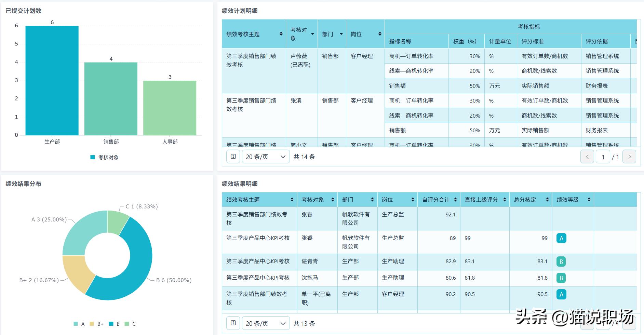Image resolution: width=644 pixels, height=335 pixels.
Task: Click the B grade badge on 谌青青 row
Action: 561,262
